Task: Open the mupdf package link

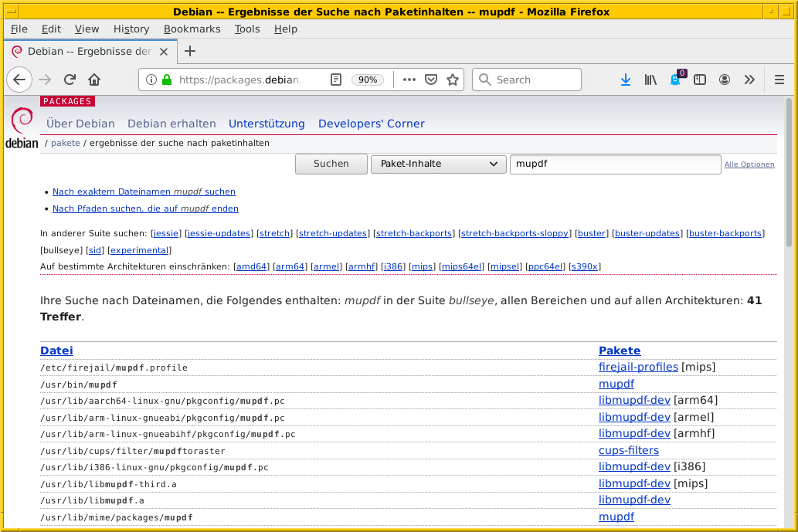Action: [616, 384]
